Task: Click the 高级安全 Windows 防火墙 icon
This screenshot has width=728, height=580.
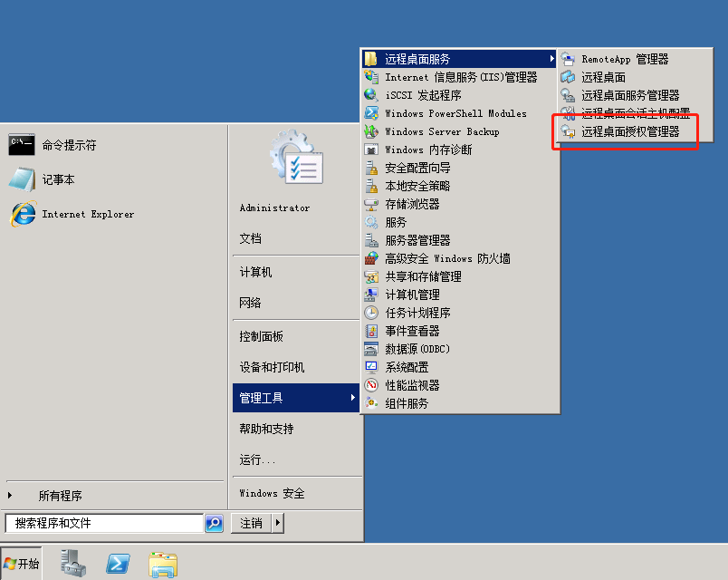Action: (x=370, y=258)
